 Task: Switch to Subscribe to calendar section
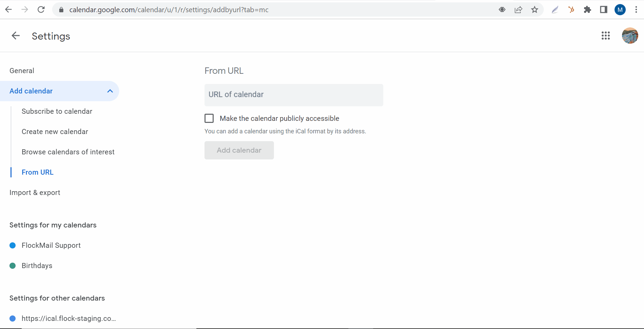point(57,111)
